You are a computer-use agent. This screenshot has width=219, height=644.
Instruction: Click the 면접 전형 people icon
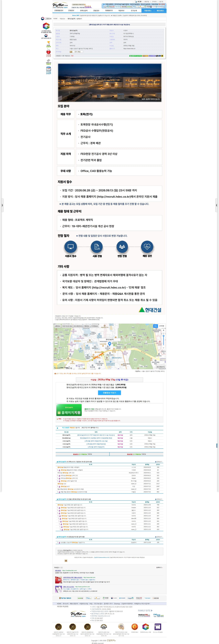tap(122, 247)
